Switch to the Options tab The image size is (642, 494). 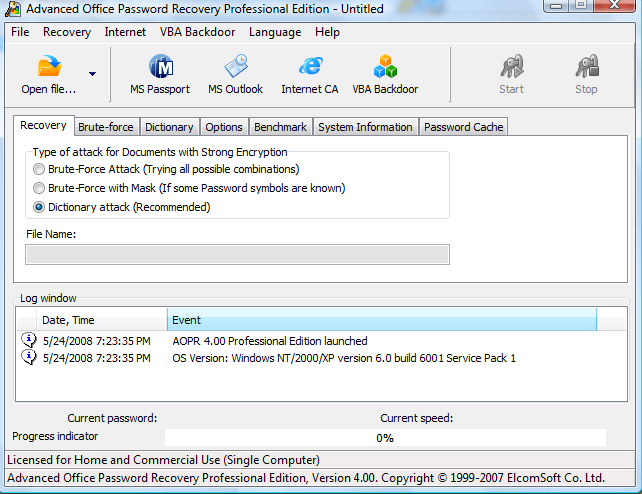click(224, 127)
